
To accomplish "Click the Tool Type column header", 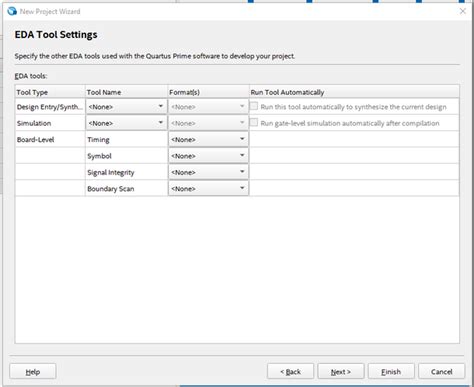I will click(50, 92).
